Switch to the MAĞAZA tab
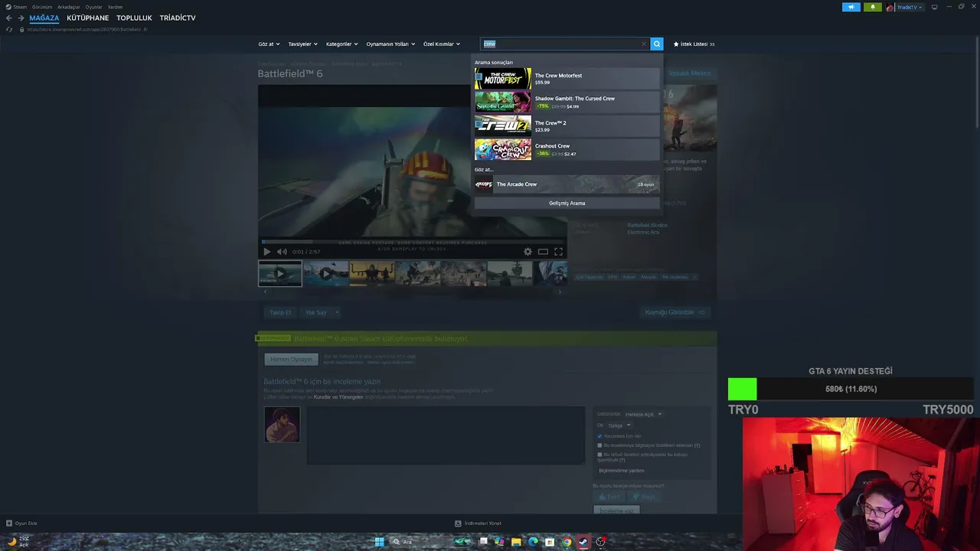Viewport: 980px width, 551px height. 44,18
